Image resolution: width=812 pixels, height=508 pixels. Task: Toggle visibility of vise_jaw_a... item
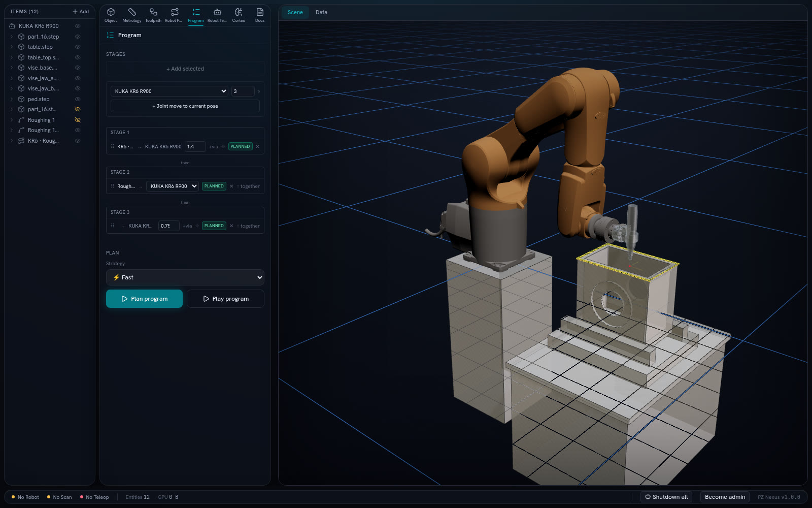[x=78, y=78]
